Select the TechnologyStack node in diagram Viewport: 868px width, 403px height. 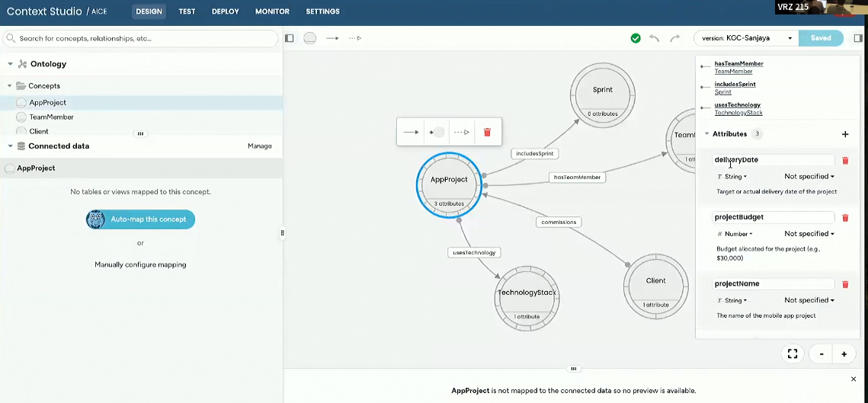click(527, 298)
